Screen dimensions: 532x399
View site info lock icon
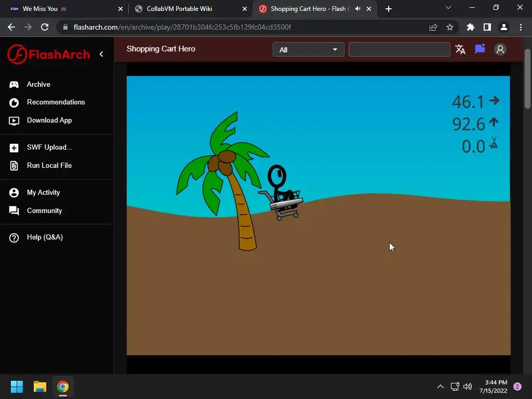tap(65, 27)
